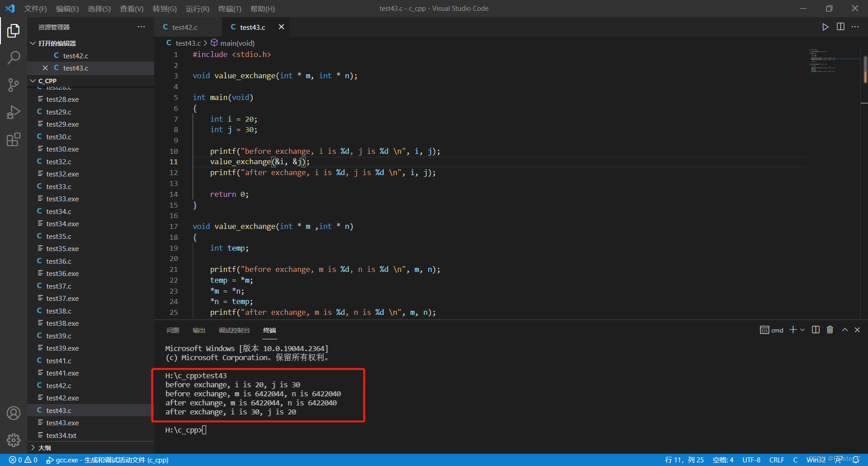Click the editor vertical scrollbar
The height and width of the screenshot is (466, 868).
click(864, 70)
